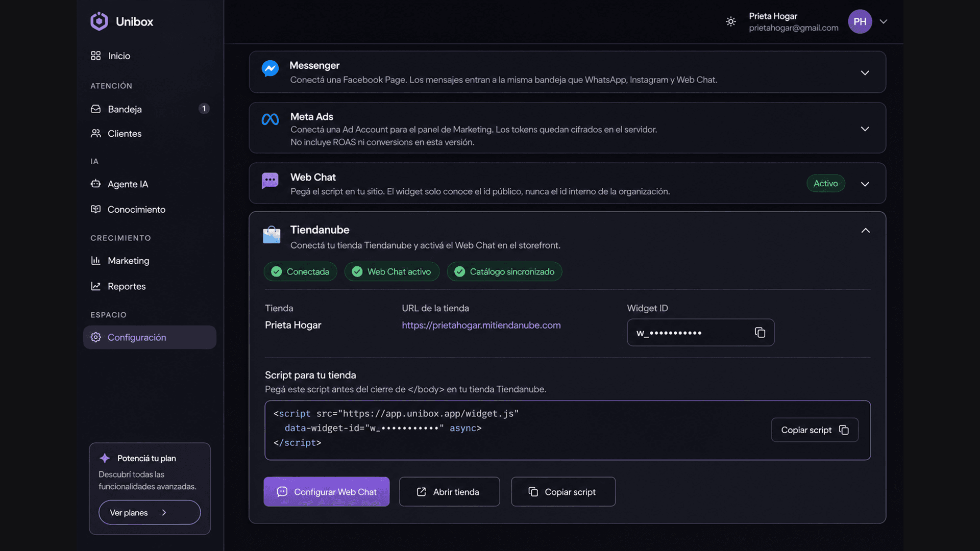Click the Catálogo sincronizado chip
This screenshot has width=980, height=551.
[x=504, y=271]
